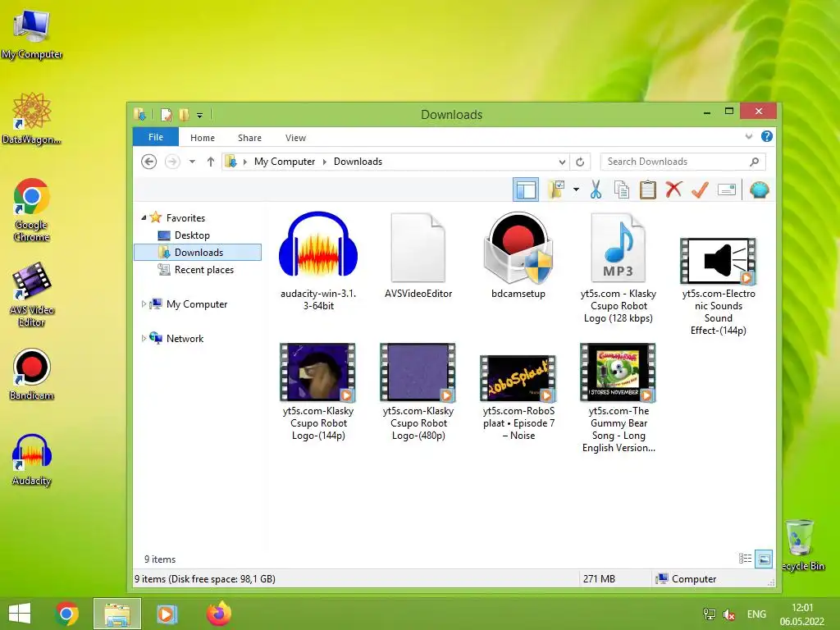Select the AVSVideoEditor file

[x=418, y=256]
